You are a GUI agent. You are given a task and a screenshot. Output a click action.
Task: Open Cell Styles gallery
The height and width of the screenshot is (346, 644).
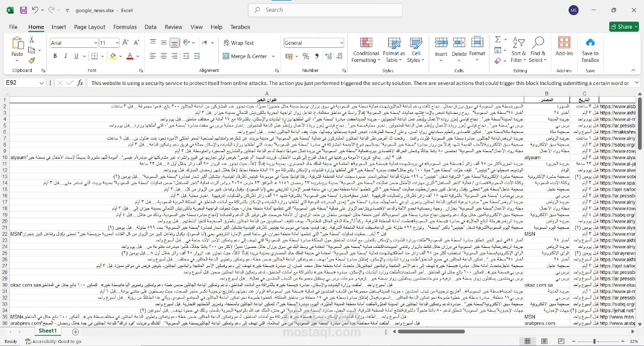coord(416,50)
